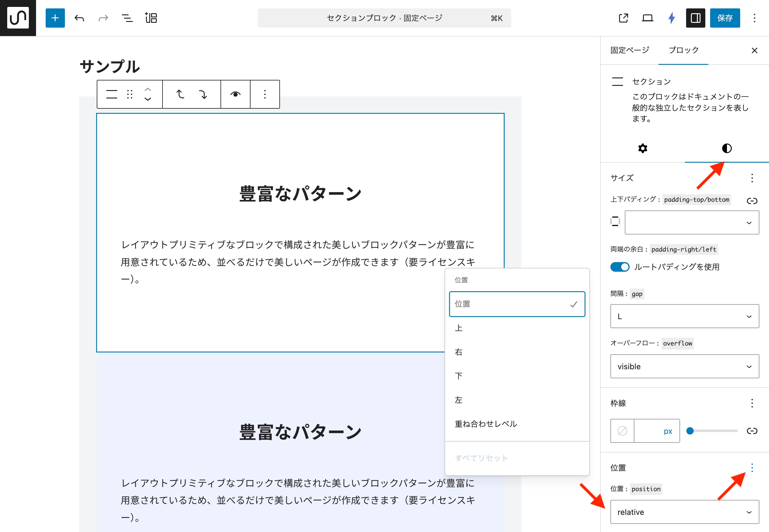Toggle the eye visibility button in block toolbar

236,94
